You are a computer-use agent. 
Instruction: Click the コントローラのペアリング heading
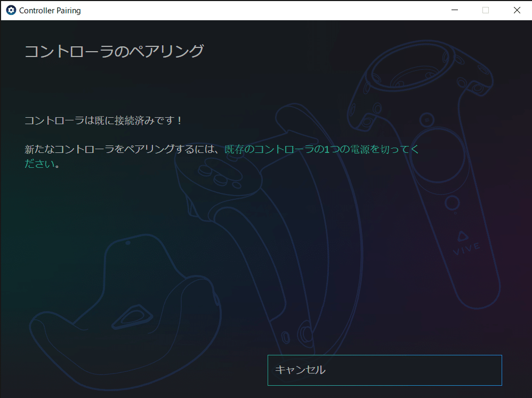pos(114,51)
